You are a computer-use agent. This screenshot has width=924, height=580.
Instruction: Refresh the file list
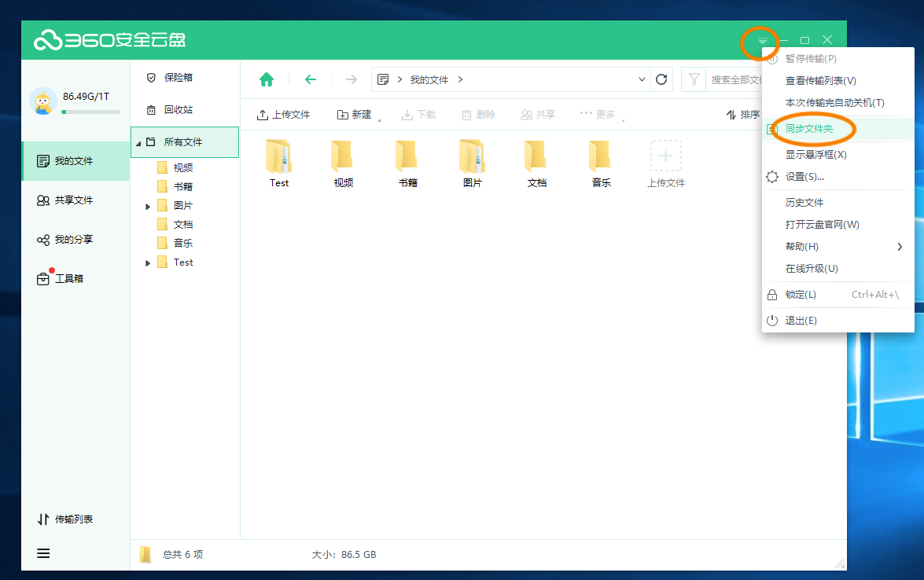tap(661, 79)
